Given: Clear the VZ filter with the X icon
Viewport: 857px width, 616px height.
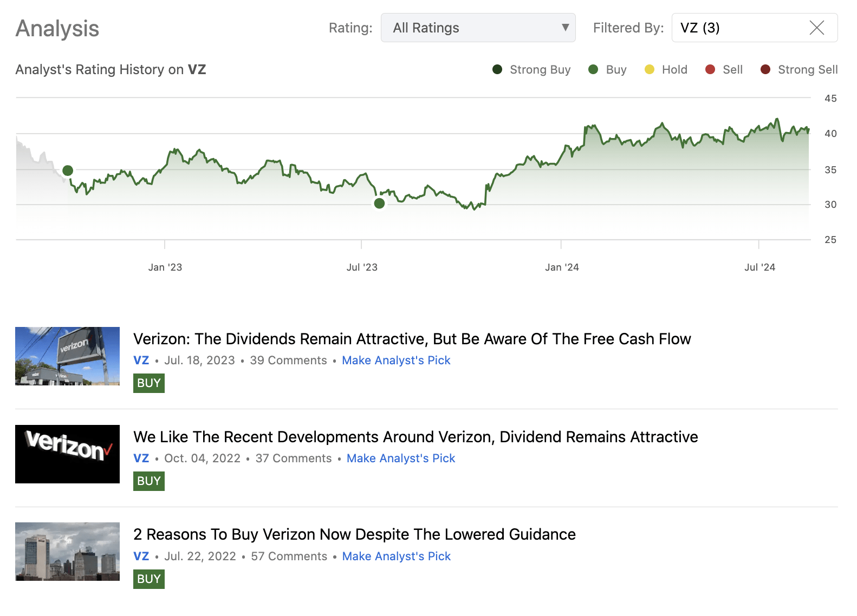Looking at the screenshot, I should pos(816,28).
